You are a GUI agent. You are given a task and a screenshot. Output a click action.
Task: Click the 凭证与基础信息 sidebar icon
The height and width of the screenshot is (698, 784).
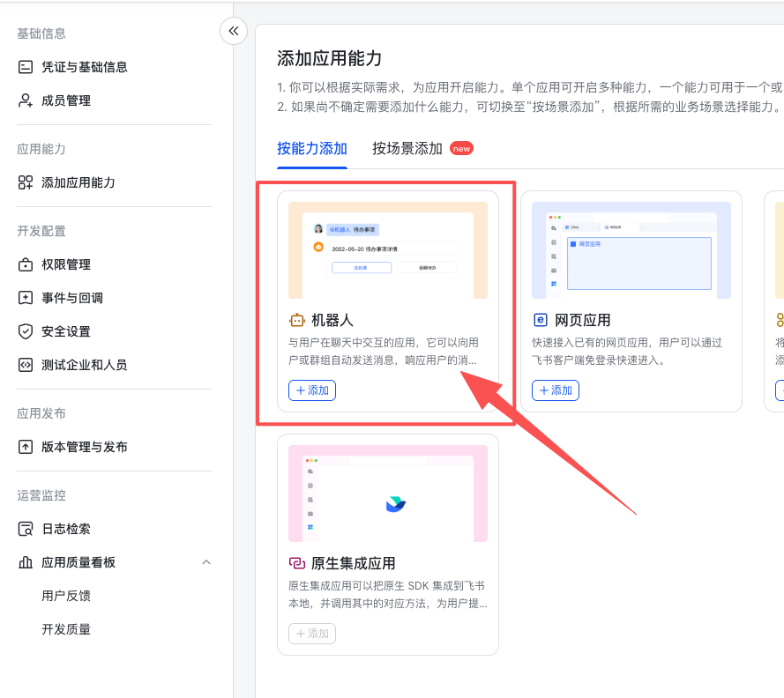[x=26, y=67]
